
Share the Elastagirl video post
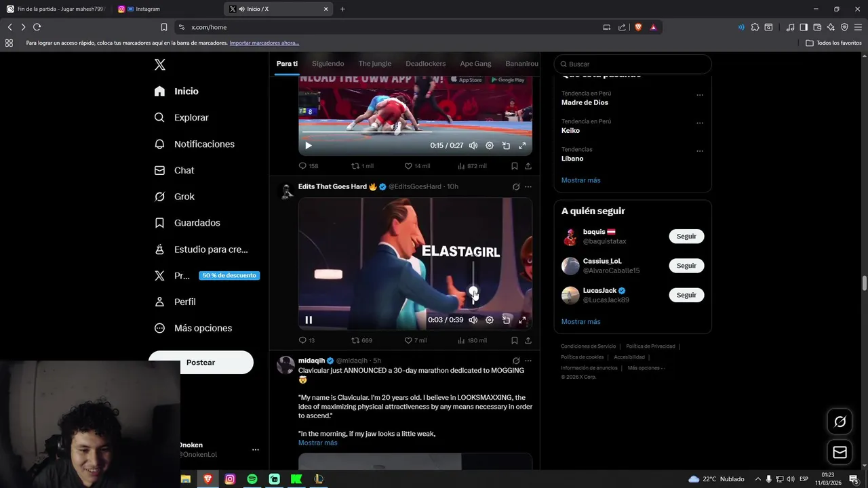[x=528, y=340]
